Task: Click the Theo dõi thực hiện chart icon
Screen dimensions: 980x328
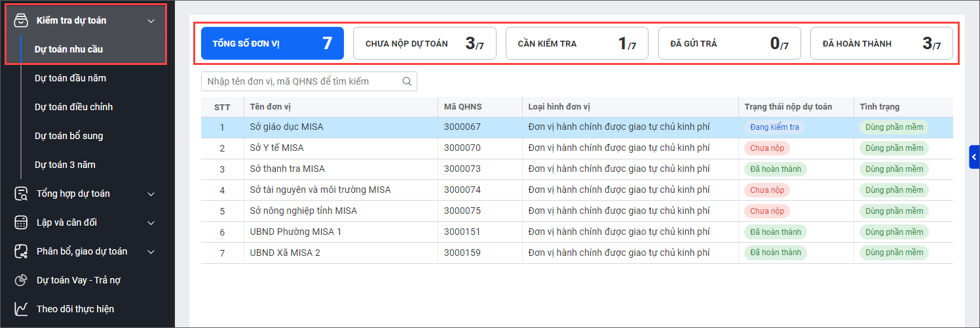Action: click(x=21, y=309)
